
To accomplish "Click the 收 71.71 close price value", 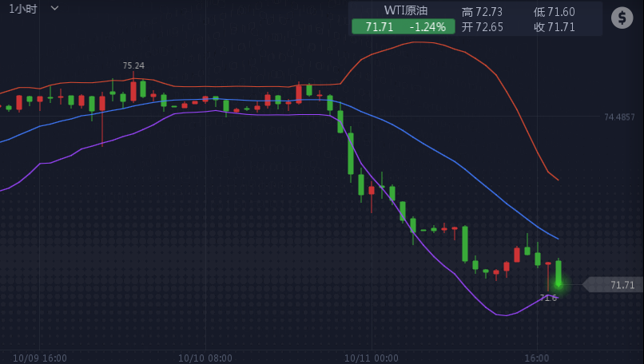I will point(554,27).
